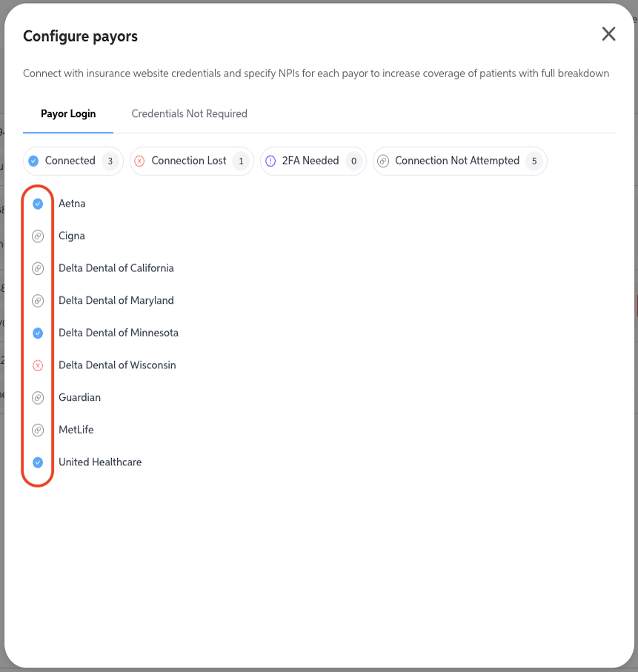The image size is (638, 672).
Task: Select the MetLife payor name
Action: [x=76, y=430]
